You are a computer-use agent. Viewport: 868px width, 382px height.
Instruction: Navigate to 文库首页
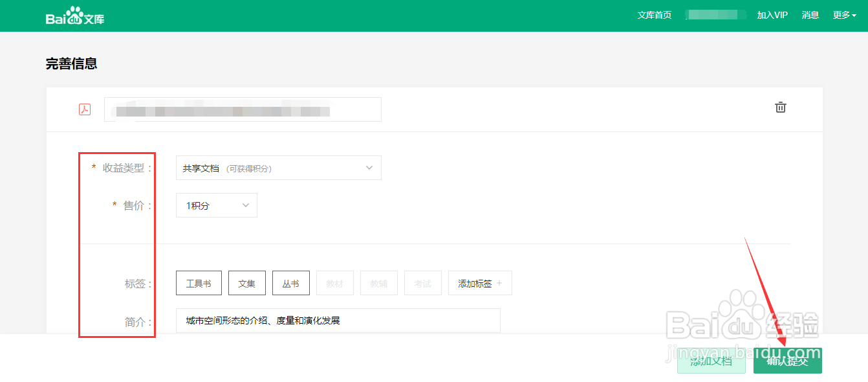pos(654,15)
